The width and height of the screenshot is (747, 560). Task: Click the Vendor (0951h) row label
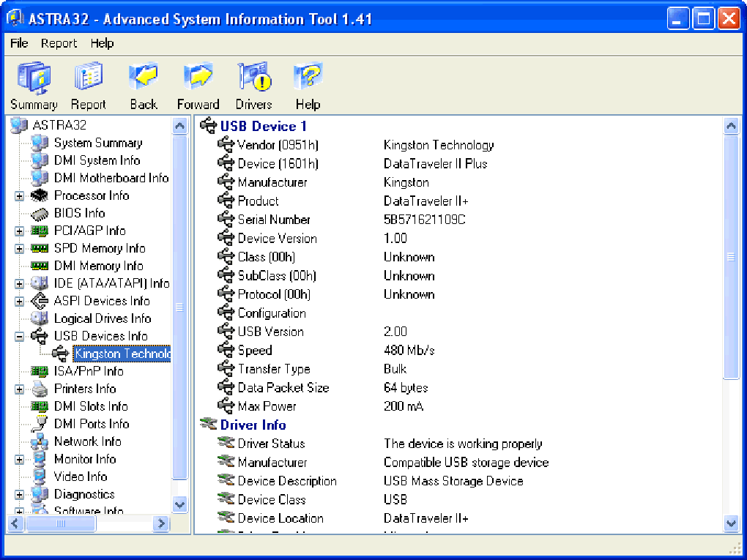278,145
